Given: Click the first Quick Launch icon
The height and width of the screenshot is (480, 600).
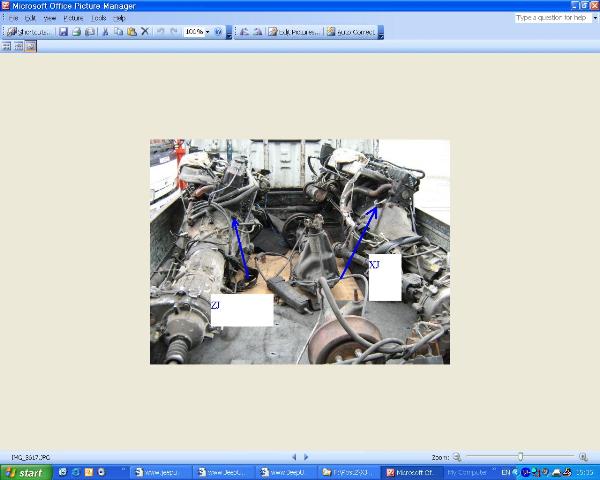Looking at the screenshot, I should 63,472.
